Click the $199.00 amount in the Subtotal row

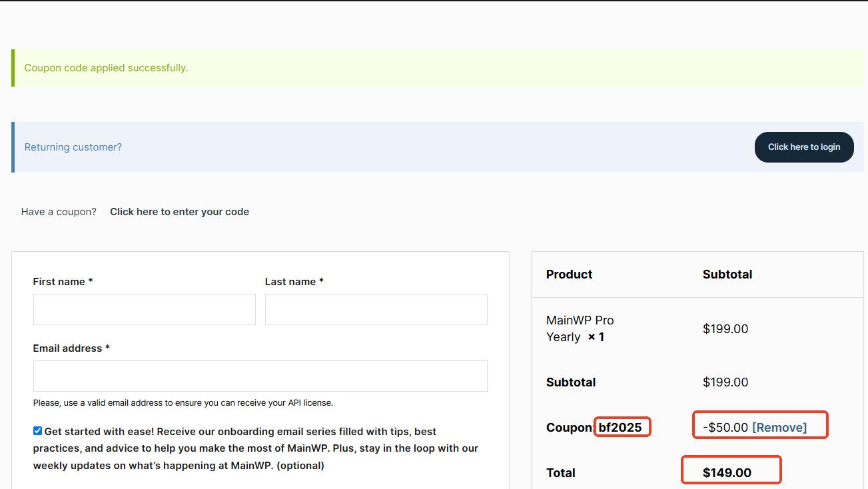click(725, 382)
